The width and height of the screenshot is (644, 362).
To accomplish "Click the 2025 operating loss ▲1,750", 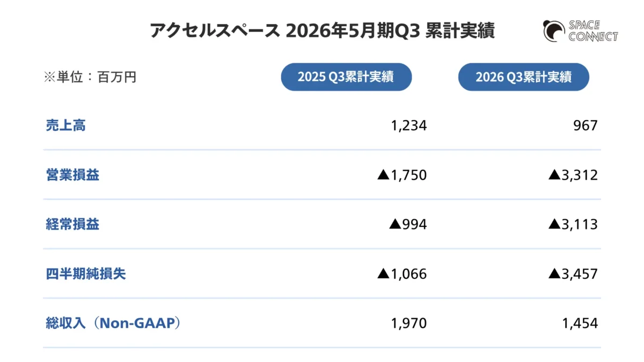I will 402,175.
